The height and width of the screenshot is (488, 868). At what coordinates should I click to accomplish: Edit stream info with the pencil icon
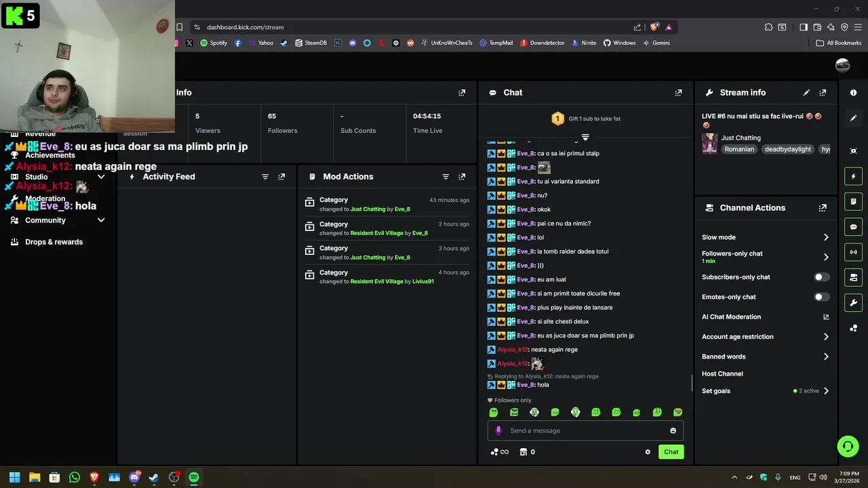point(806,93)
